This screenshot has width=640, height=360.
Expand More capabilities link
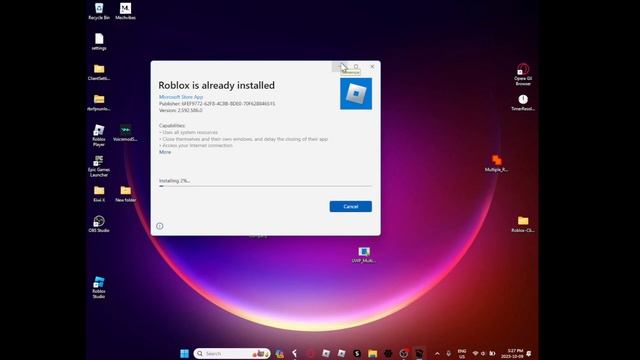pyautogui.click(x=165, y=152)
